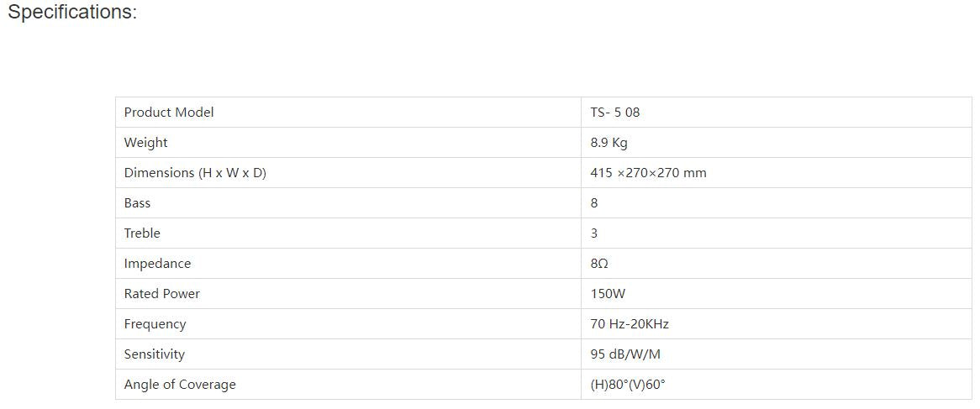Select the Angle of Coverage label
980x409 pixels.
click(x=180, y=385)
